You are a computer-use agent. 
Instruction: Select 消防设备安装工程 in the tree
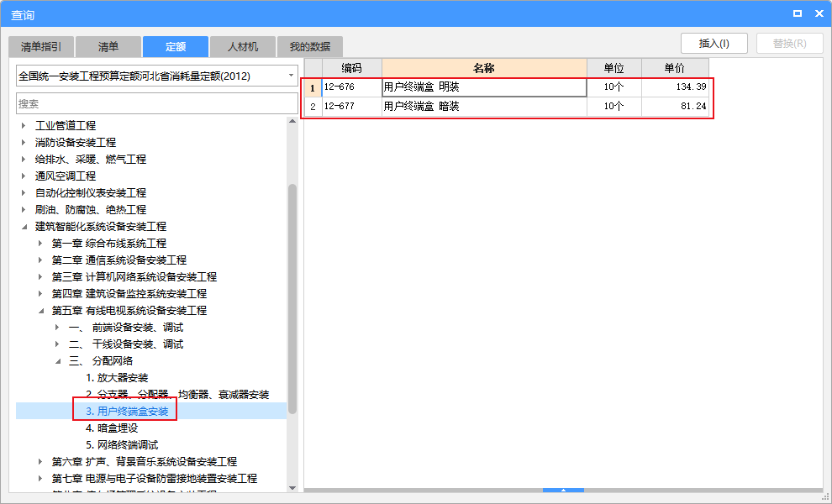pyautogui.click(x=76, y=143)
